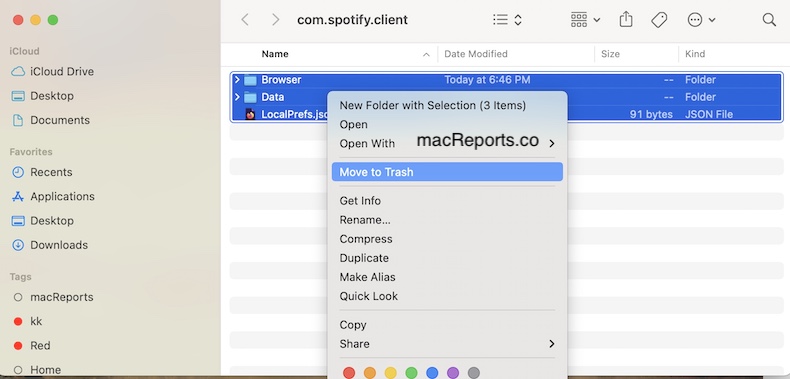Open Favorites Desktop in the sidebar
The width and height of the screenshot is (790, 379).
[42, 221]
